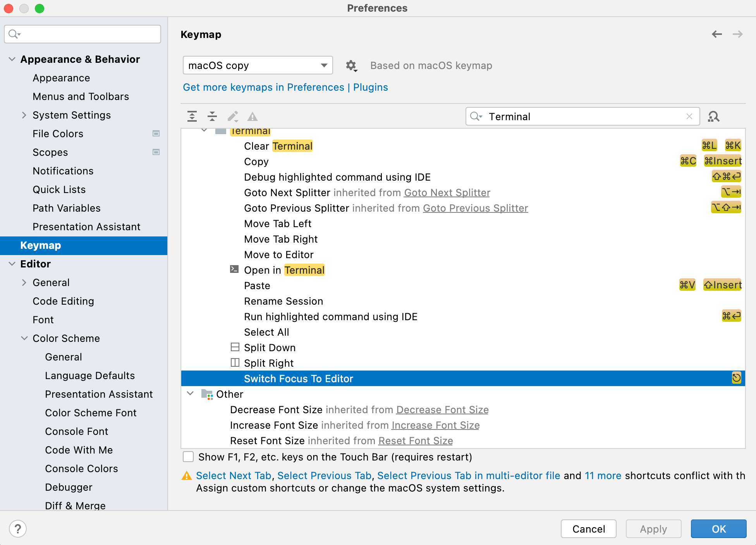Click the Split Right icon

[x=235, y=362]
